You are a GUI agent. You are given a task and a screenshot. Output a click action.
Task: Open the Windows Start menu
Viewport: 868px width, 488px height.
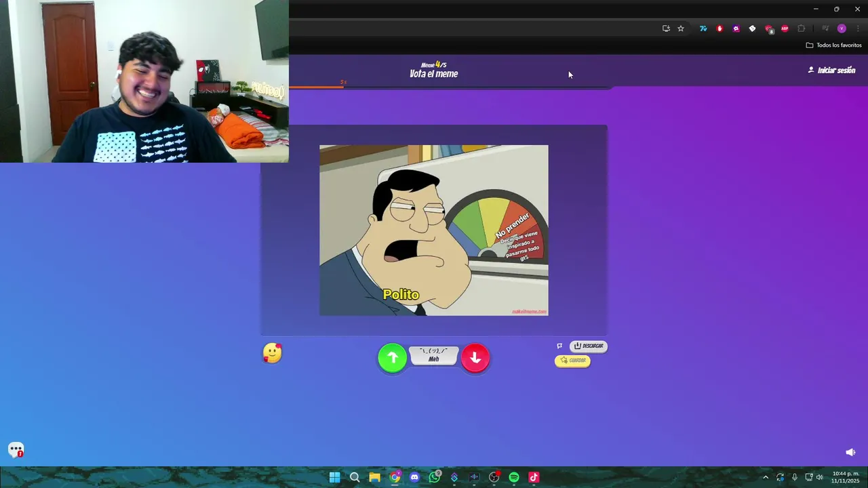[334, 477]
